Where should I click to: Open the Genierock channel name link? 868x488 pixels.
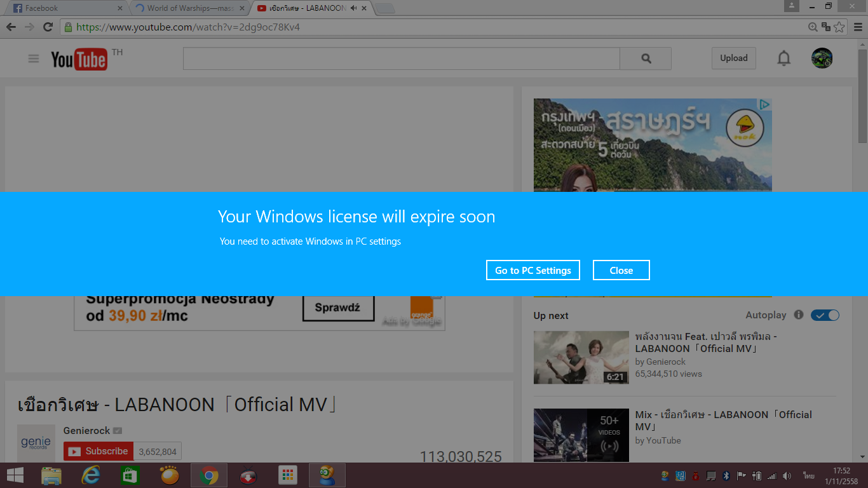coord(86,431)
